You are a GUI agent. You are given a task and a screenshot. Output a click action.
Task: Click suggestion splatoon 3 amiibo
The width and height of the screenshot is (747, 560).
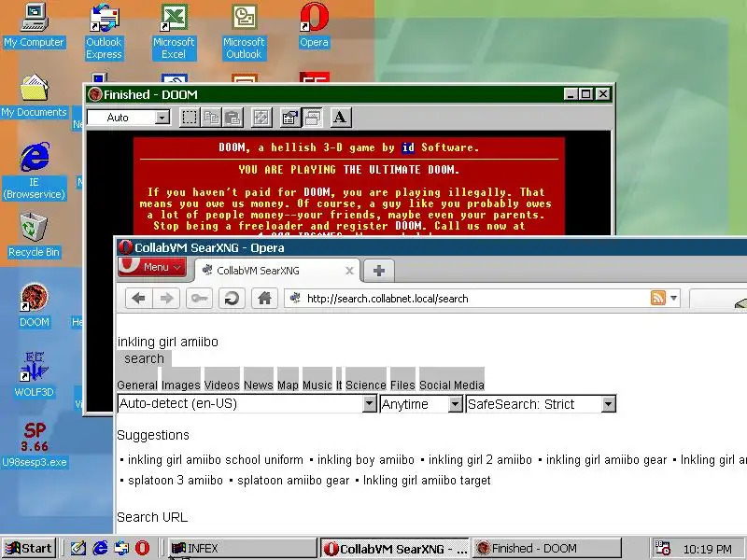[176, 480]
